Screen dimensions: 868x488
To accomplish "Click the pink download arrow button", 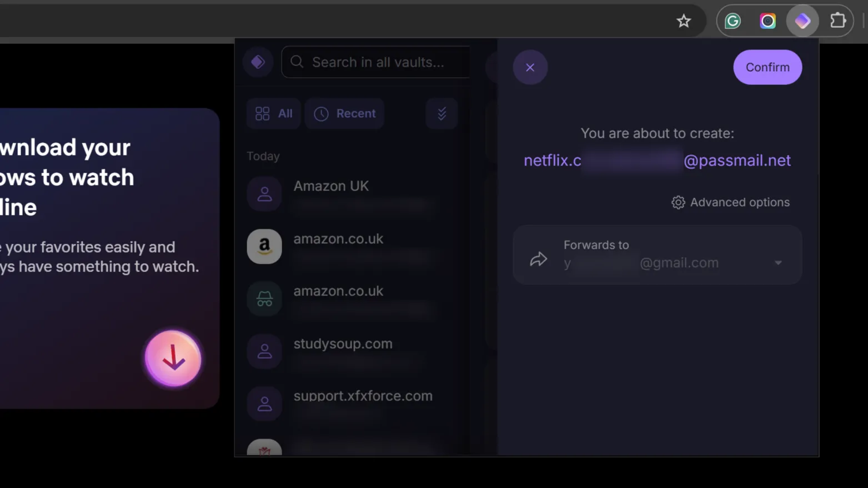I will (173, 359).
